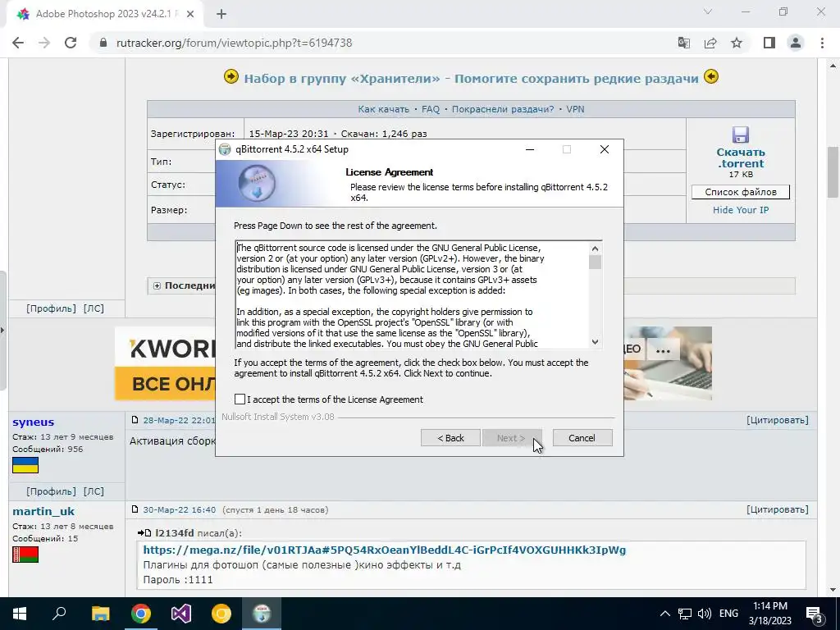Cancel the qBittorrent installation
This screenshot has width=840, height=630.
pos(582,438)
